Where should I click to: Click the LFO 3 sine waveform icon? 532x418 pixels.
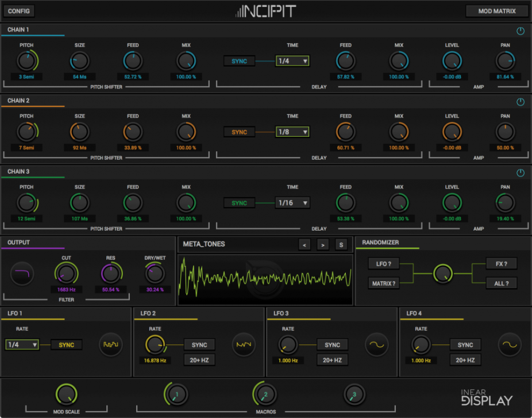coord(377,345)
